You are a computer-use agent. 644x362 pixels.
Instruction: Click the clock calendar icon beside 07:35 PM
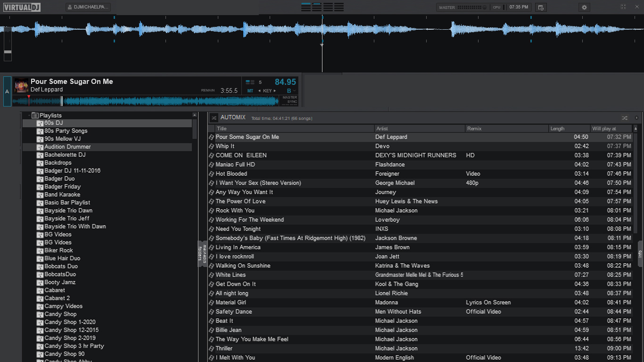tap(541, 8)
